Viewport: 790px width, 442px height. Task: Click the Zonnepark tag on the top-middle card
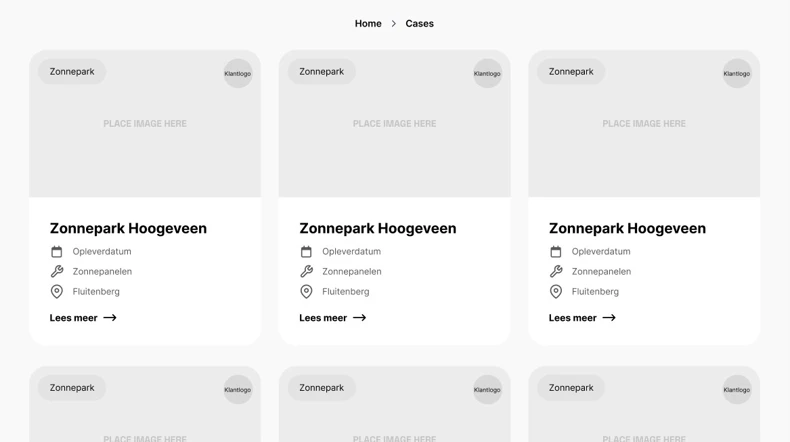(321, 72)
